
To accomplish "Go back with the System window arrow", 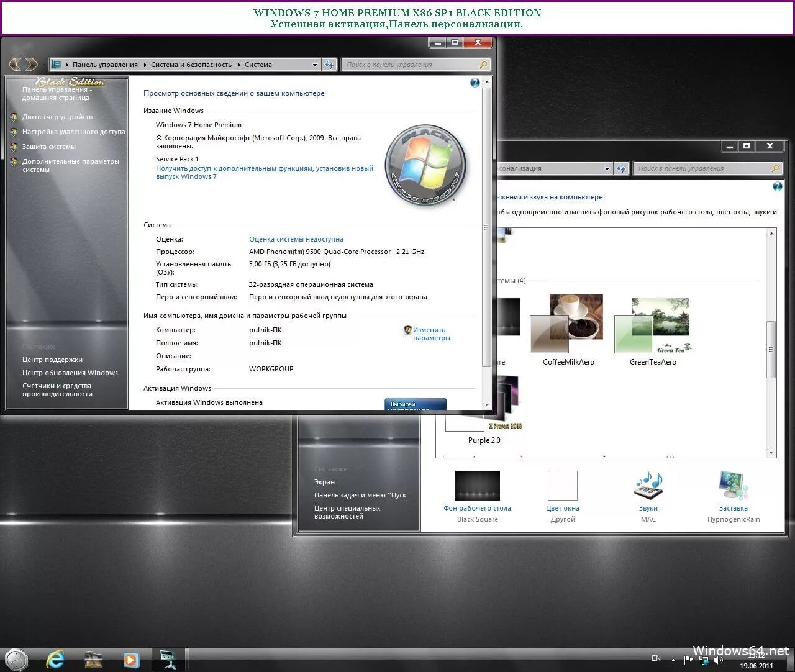I will click(15, 64).
